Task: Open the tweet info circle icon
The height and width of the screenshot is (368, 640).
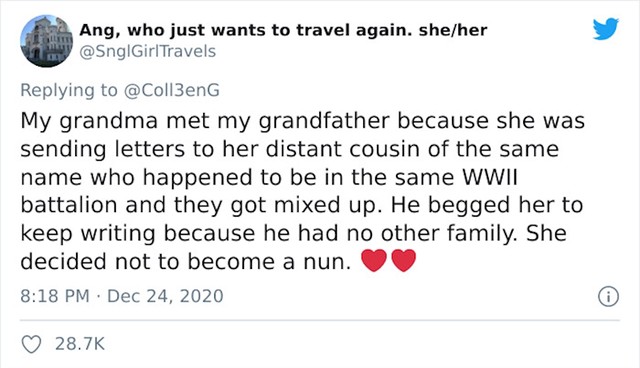Action: point(608,297)
